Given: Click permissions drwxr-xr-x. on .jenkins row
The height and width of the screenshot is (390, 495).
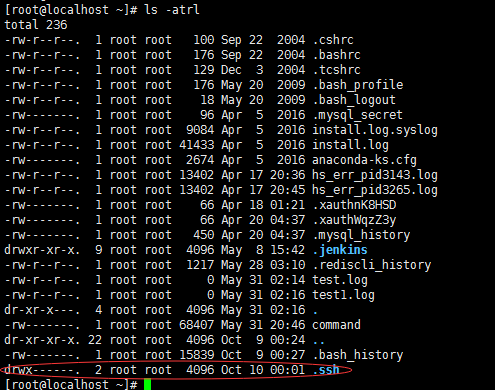Looking at the screenshot, I should (42, 250).
